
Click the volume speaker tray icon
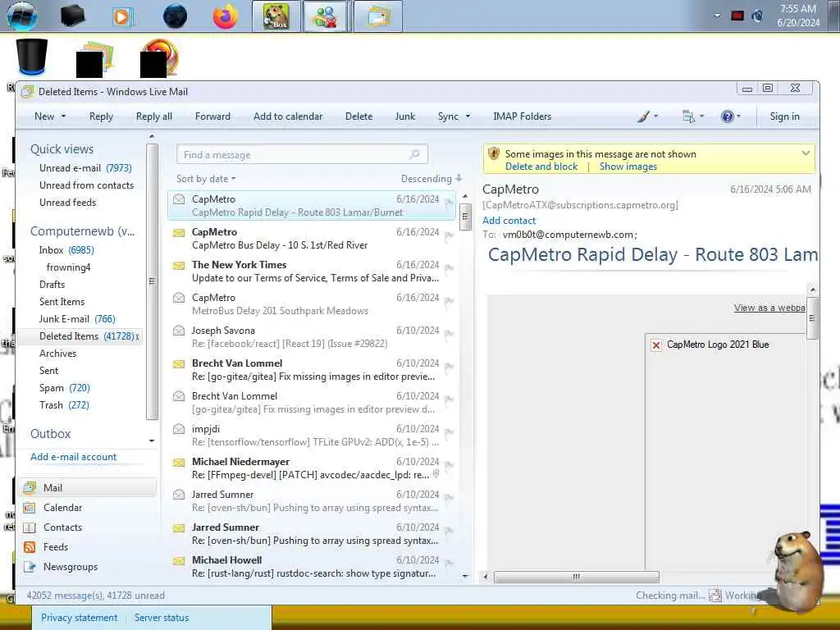pyautogui.click(x=757, y=16)
